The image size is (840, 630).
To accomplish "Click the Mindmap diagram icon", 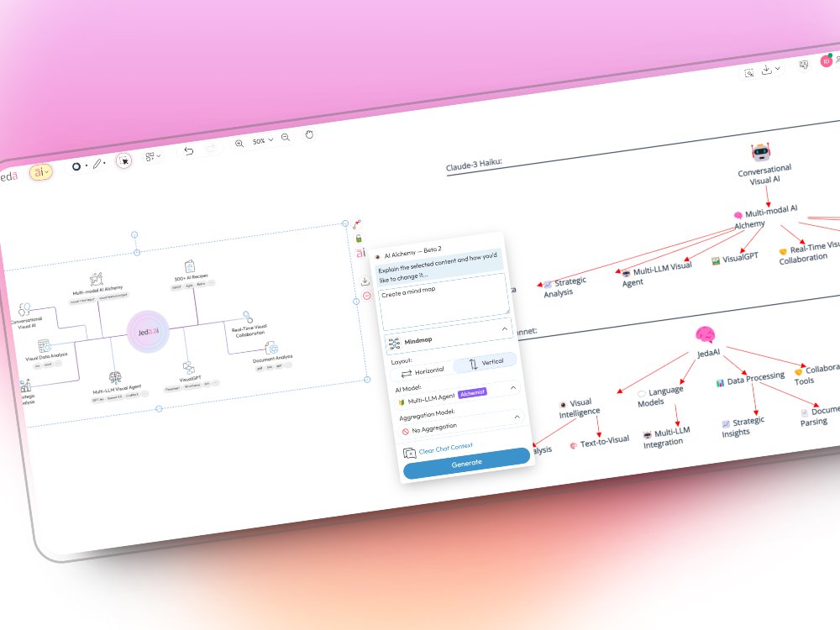I will tap(394, 344).
